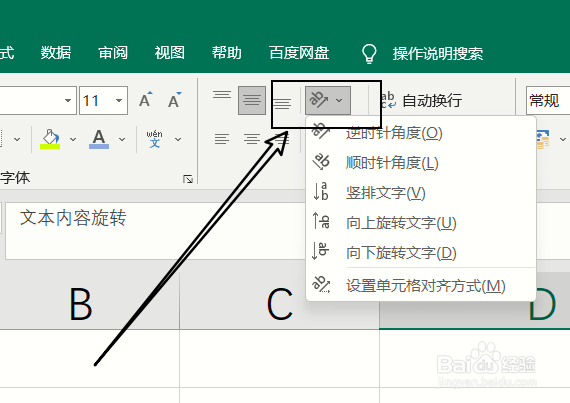
Task: Expand the orientation dropdown arrow
Action: (339, 100)
